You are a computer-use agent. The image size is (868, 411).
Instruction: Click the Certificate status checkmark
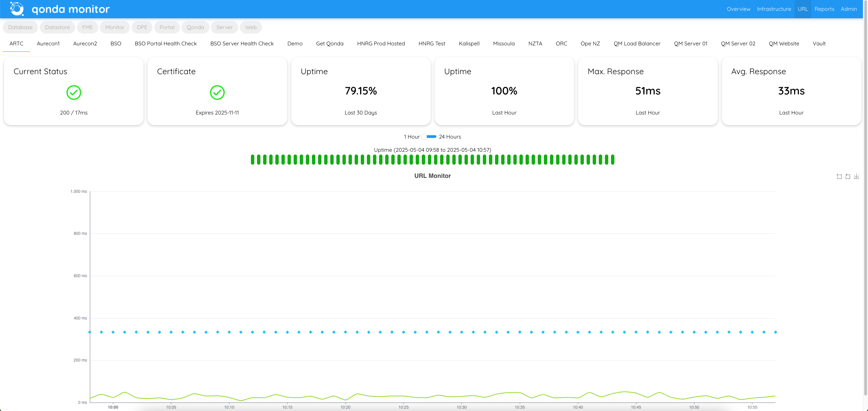pos(217,93)
